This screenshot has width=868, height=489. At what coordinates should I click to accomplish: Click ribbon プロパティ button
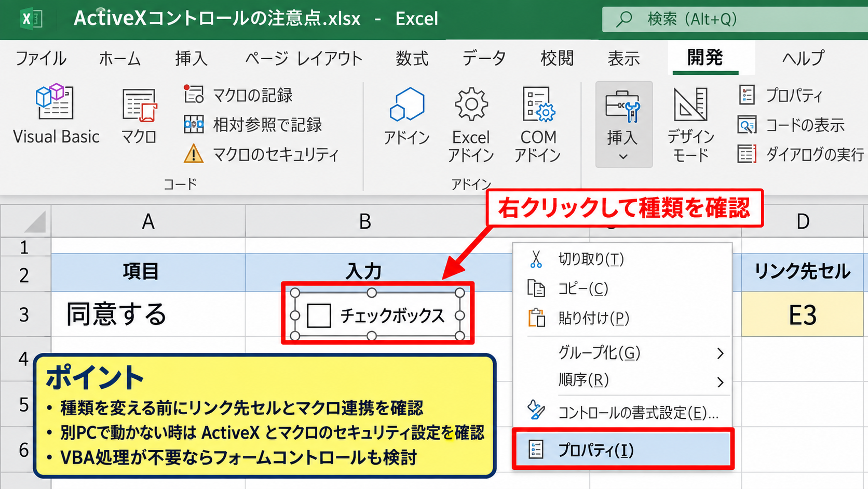tap(780, 95)
